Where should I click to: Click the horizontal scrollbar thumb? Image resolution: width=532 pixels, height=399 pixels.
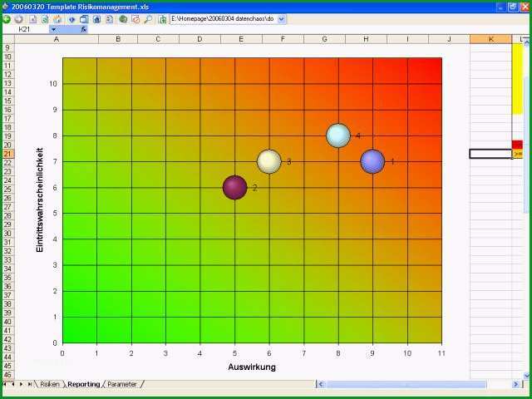406,384
